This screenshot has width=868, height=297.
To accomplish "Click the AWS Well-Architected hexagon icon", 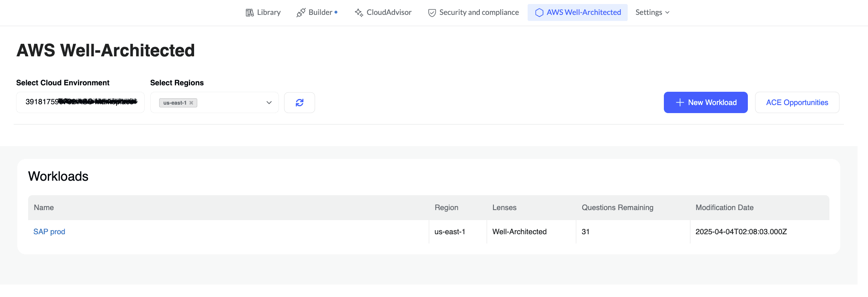I will tap(539, 12).
